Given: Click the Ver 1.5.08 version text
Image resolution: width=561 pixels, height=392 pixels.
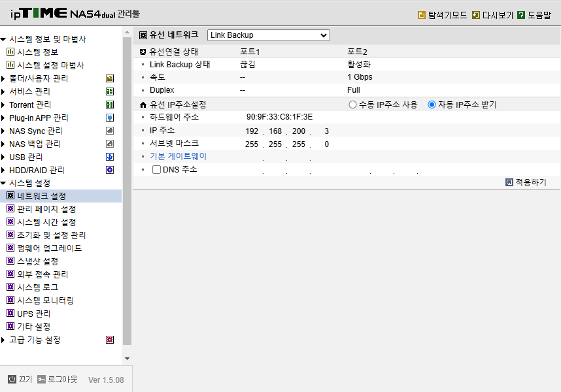Looking at the screenshot, I should (106, 380).
